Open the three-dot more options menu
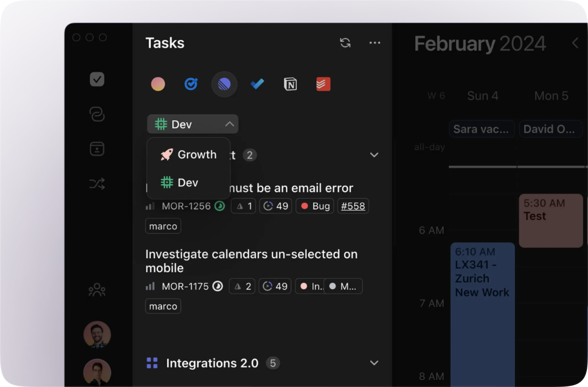 pyautogui.click(x=375, y=43)
